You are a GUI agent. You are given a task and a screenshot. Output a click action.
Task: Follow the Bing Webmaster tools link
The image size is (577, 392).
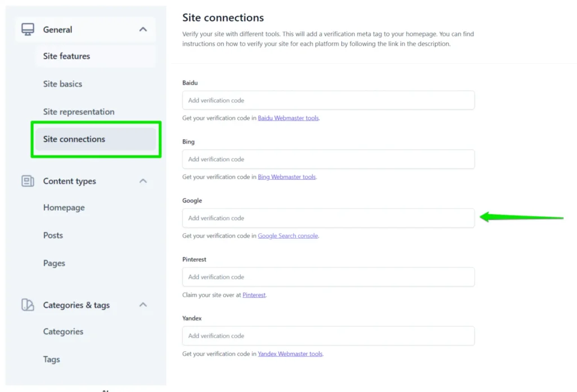coord(287,177)
